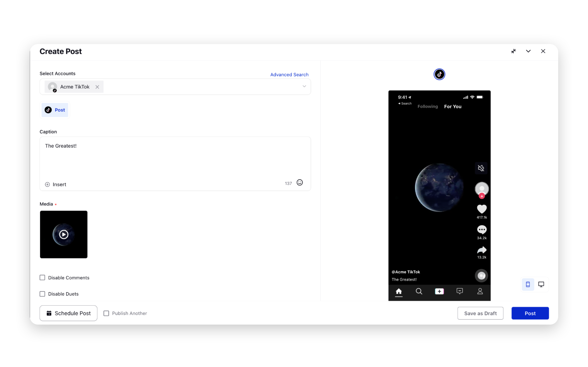Remove the Acme TikTok account chip
Image resolution: width=588 pixels, height=367 pixels.
pos(97,87)
